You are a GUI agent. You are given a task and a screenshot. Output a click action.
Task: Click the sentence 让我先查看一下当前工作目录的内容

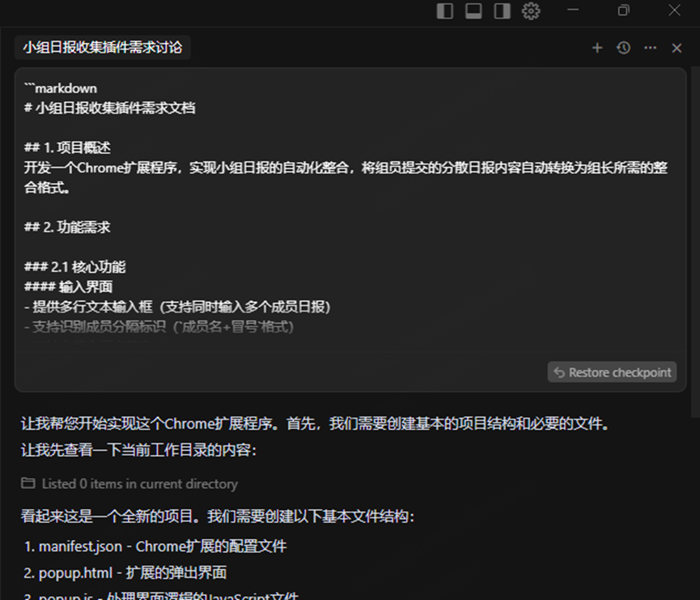[x=139, y=450]
